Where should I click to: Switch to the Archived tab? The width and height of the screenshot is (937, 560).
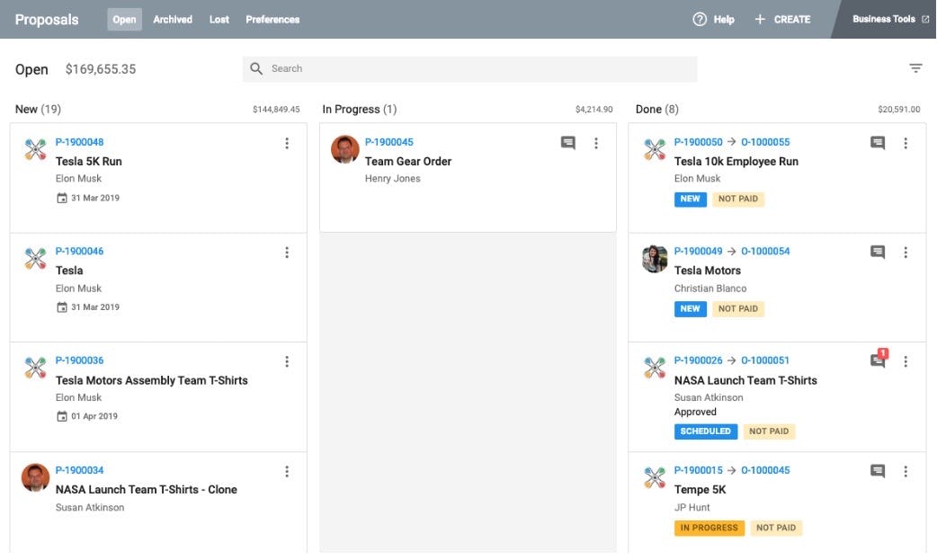pos(173,19)
